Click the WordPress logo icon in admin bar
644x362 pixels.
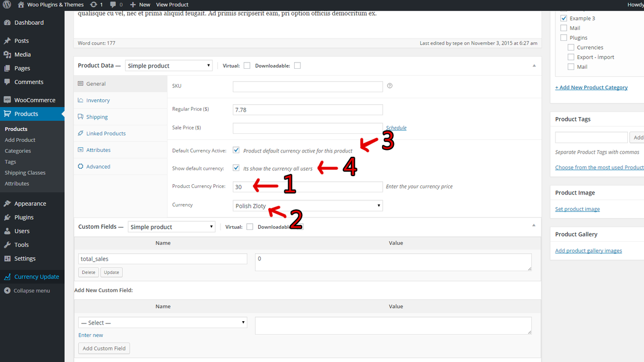point(7,5)
